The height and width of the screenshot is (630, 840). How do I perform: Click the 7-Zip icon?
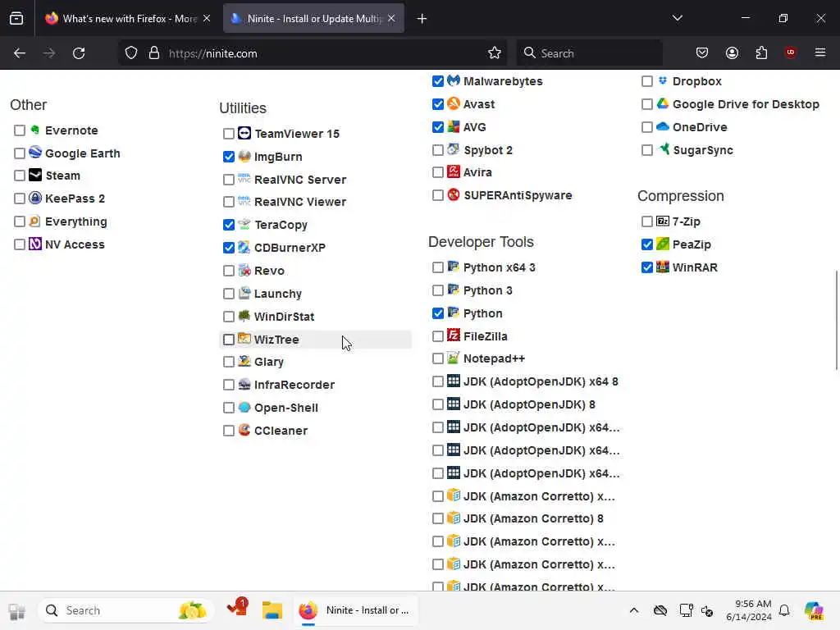663,221
